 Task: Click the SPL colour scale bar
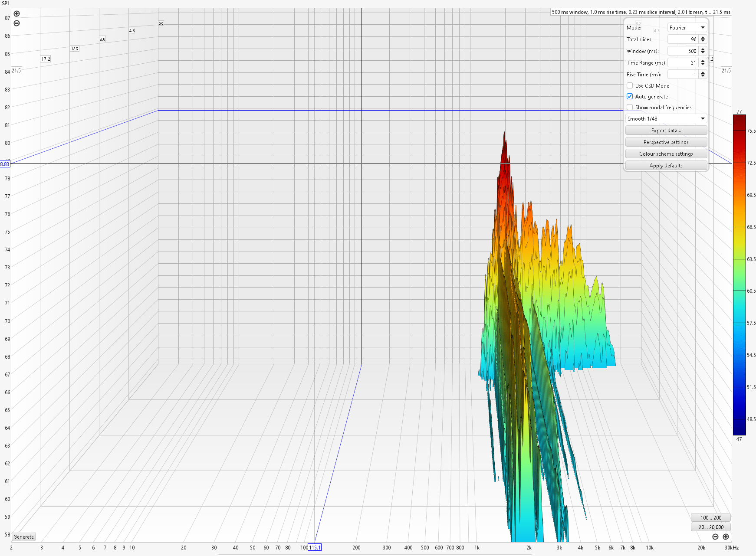(x=740, y=275)
